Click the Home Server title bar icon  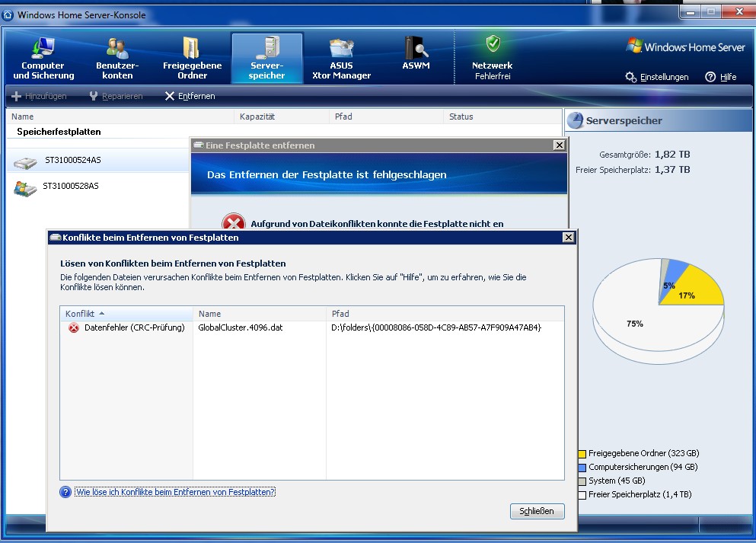[8, 15]
